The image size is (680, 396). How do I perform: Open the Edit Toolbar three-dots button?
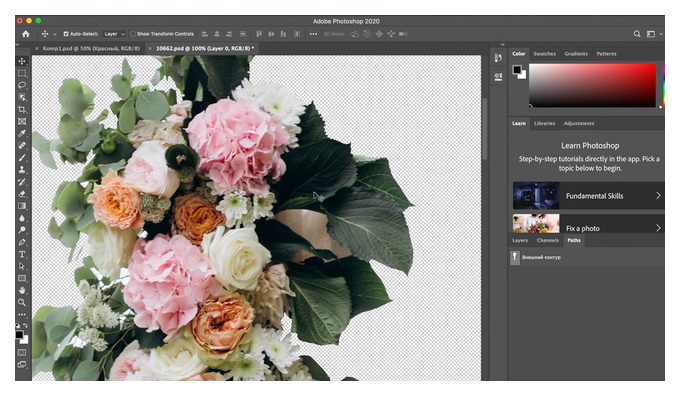(x=22, y=314)
